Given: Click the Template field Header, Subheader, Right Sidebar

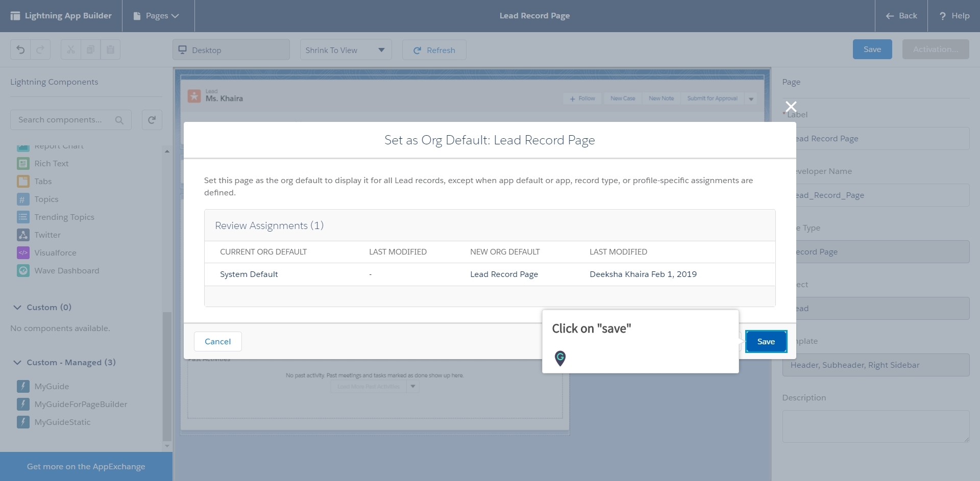Looking at the screenshot, I should click(876, 365).
